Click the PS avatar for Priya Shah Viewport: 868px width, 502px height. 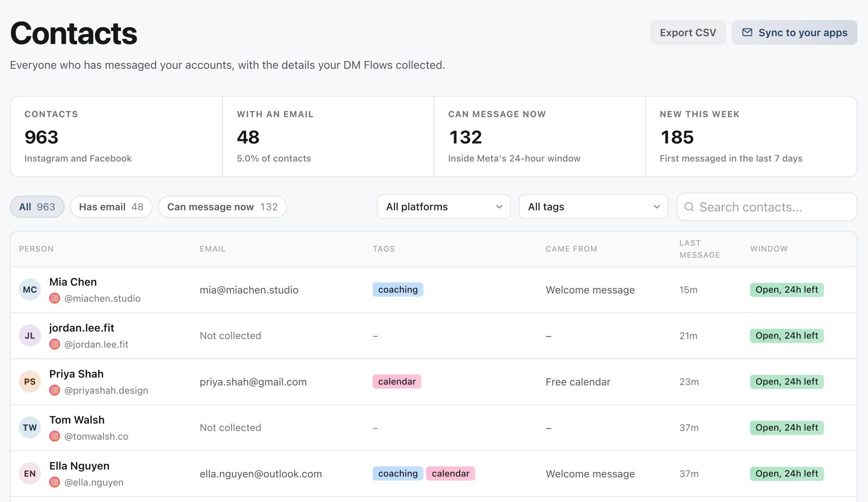(30, 382)
